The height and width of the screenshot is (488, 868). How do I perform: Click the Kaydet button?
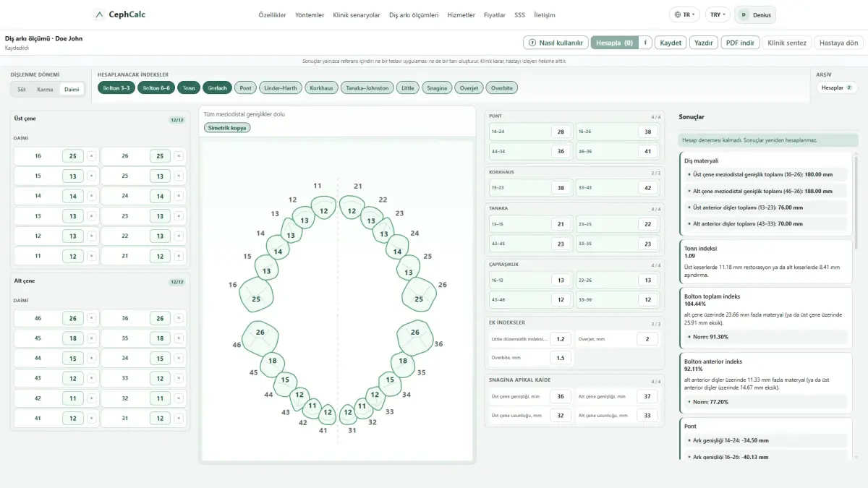coord(671,43)
